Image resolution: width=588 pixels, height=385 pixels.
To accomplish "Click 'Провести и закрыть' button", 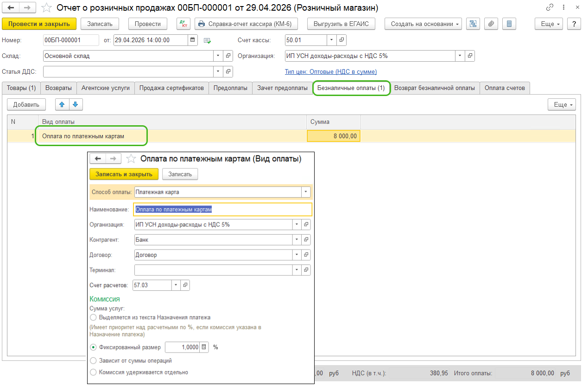I will coord(39,24).
